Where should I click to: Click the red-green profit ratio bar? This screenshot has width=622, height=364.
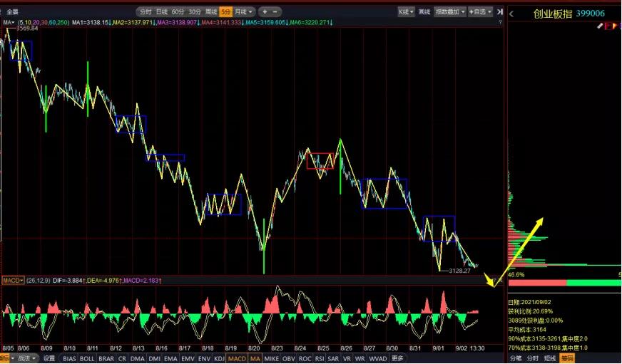[565, 283]
